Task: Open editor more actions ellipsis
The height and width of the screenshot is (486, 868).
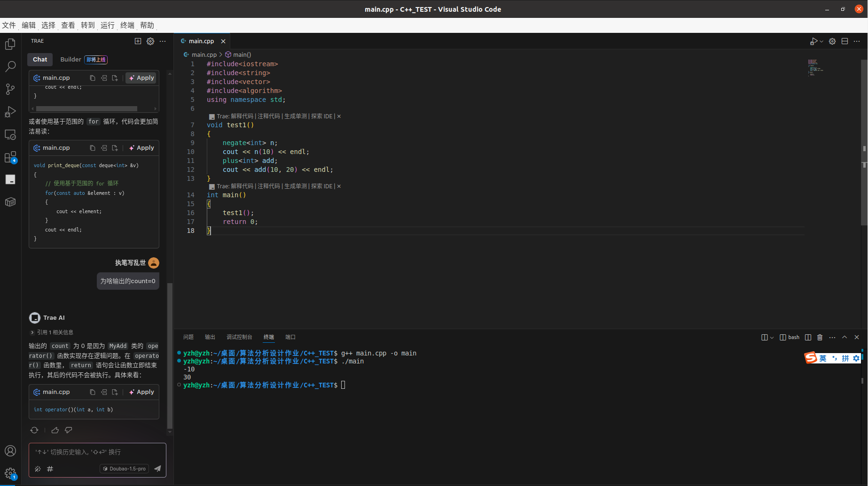Action: pos(857,41)
